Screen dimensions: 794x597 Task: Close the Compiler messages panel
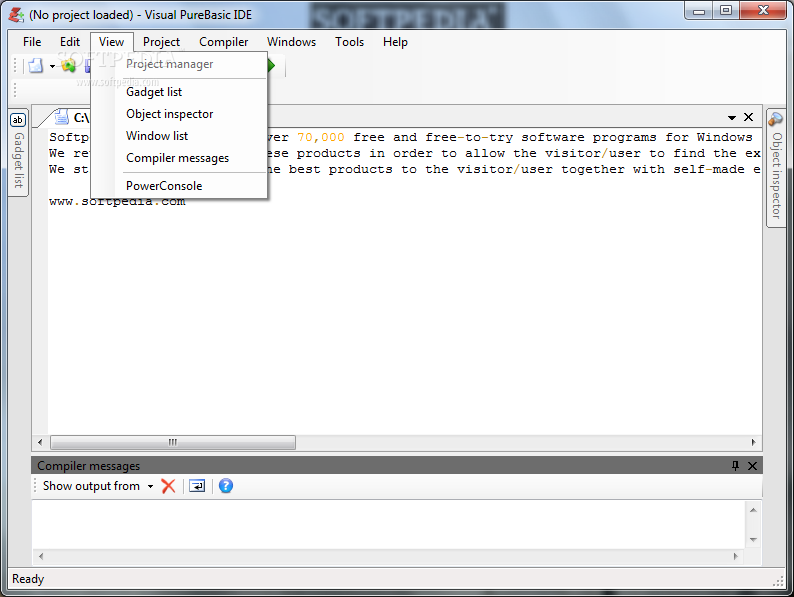tap(752, 465)
